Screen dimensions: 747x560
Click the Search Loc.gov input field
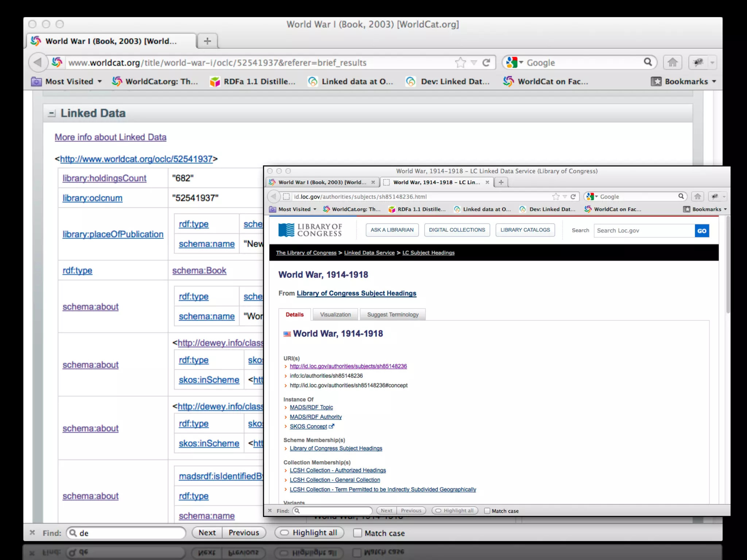click(644, 231)
